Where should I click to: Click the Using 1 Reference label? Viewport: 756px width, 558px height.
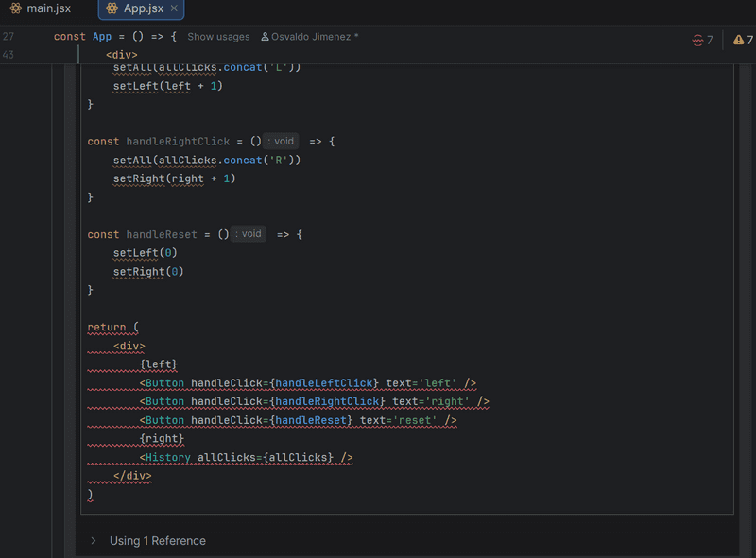coord(158,540)
